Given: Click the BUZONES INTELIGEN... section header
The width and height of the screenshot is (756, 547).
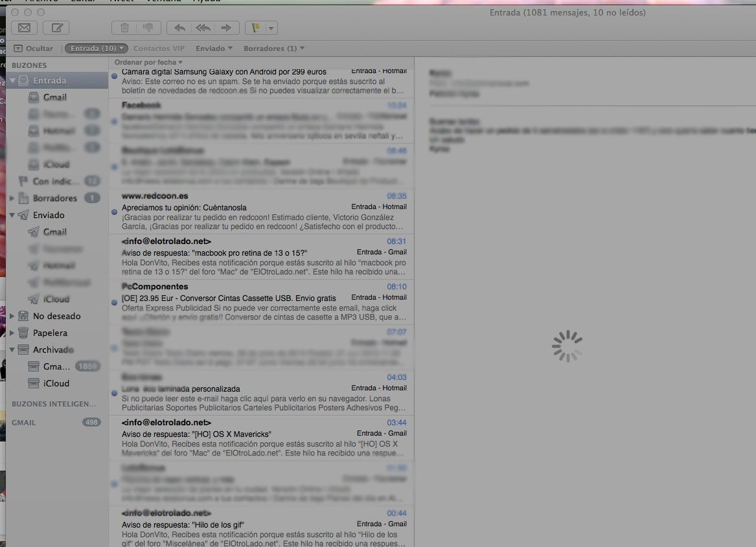Looking at the screenshot, I should [54, 404].
